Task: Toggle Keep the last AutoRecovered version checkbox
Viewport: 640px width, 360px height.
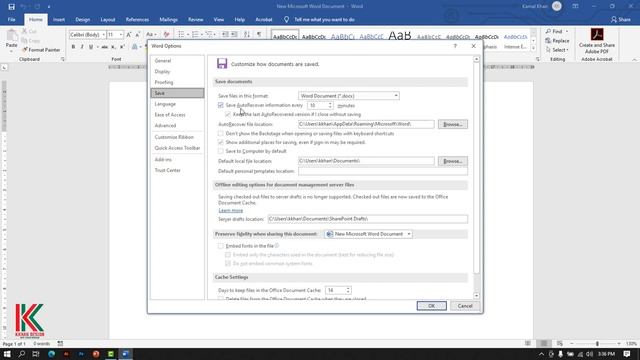Action: (x=228, y=114)
